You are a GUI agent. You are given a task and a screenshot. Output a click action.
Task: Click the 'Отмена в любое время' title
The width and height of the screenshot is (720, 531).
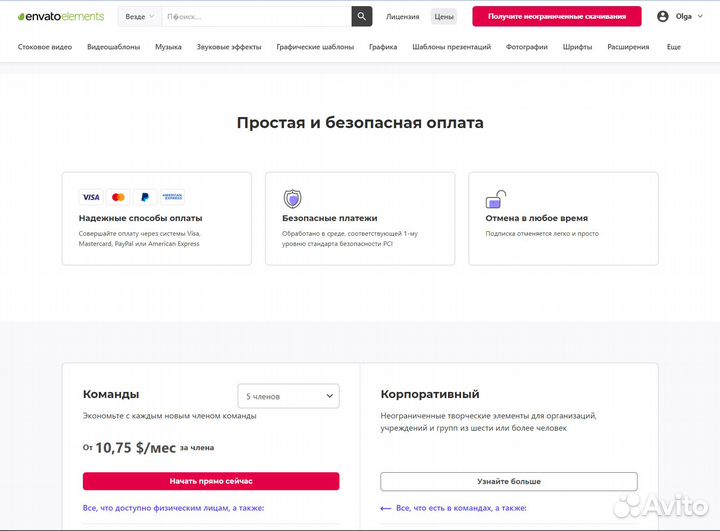tap(536, 218)
